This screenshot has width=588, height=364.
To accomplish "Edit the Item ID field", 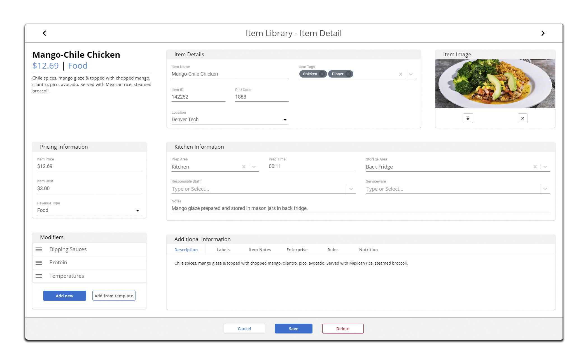I will coord(198,97).
